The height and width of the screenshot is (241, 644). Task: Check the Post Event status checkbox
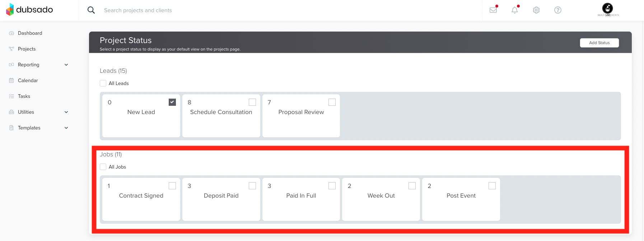pos(492,186)
